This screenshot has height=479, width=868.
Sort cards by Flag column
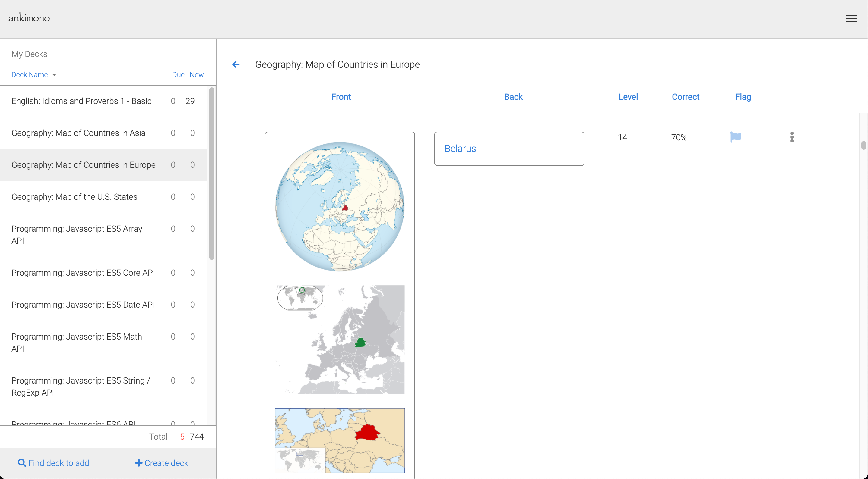pos(743,97)
